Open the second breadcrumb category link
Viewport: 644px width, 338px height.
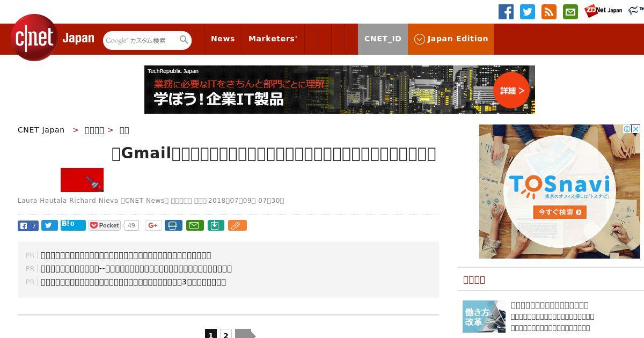[94, 130]
